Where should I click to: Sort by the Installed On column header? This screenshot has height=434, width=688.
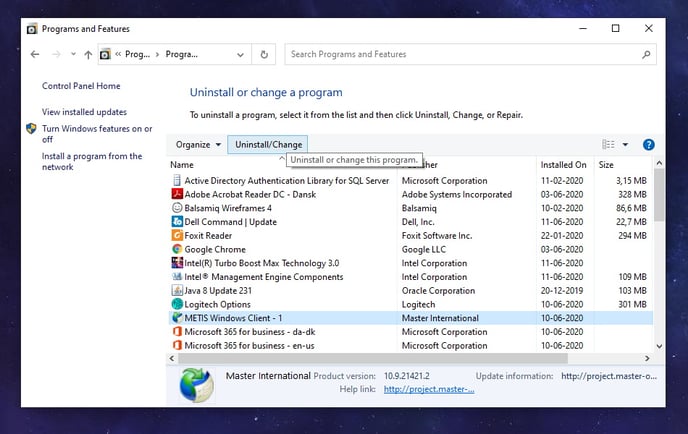563,165
